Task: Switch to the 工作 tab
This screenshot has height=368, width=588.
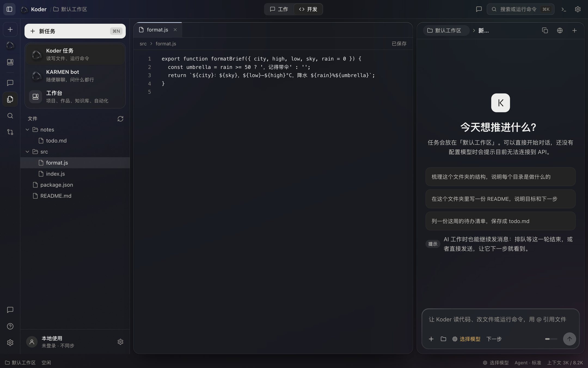Action: click(279, 9)
